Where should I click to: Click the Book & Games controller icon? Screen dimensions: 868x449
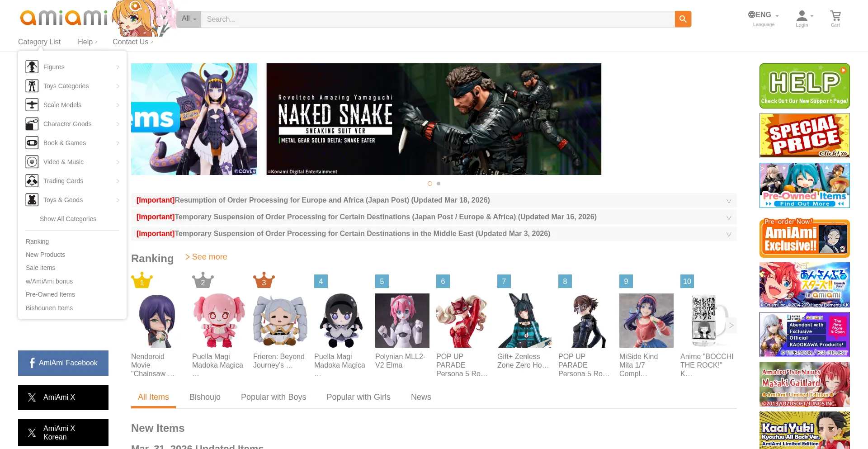click(x=32, y=143)
